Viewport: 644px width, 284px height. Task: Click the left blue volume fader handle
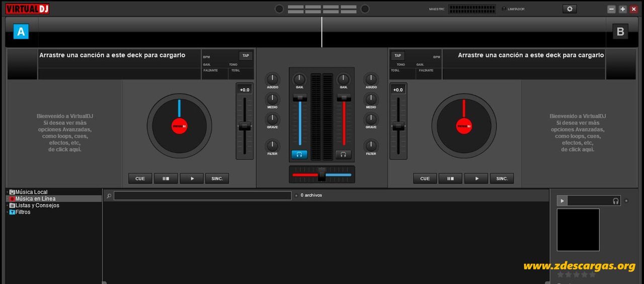click(x=300, y=98)
